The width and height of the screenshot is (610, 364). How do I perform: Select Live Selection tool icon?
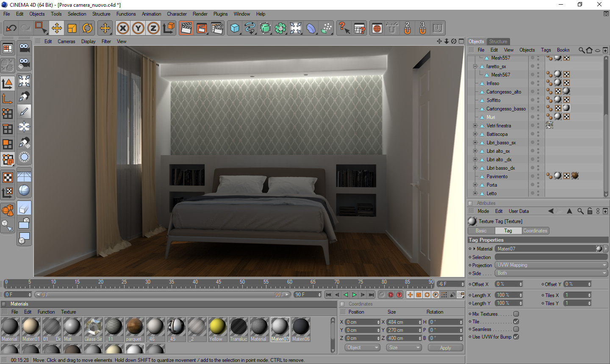point(41,28)
